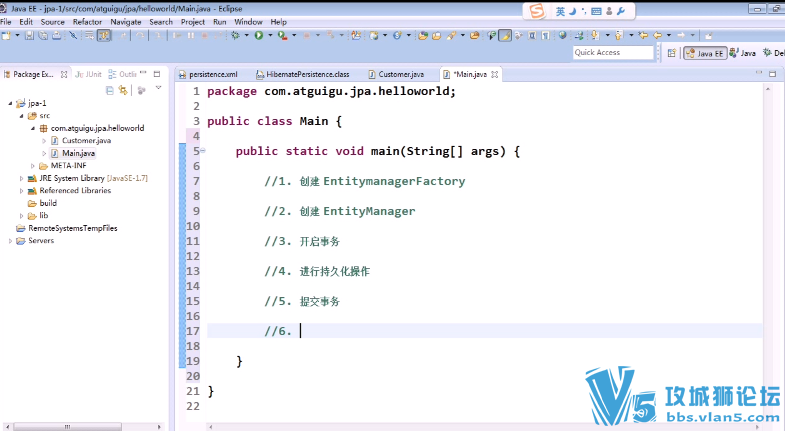Click the Open Perspective icon

[x=672, y=53]
